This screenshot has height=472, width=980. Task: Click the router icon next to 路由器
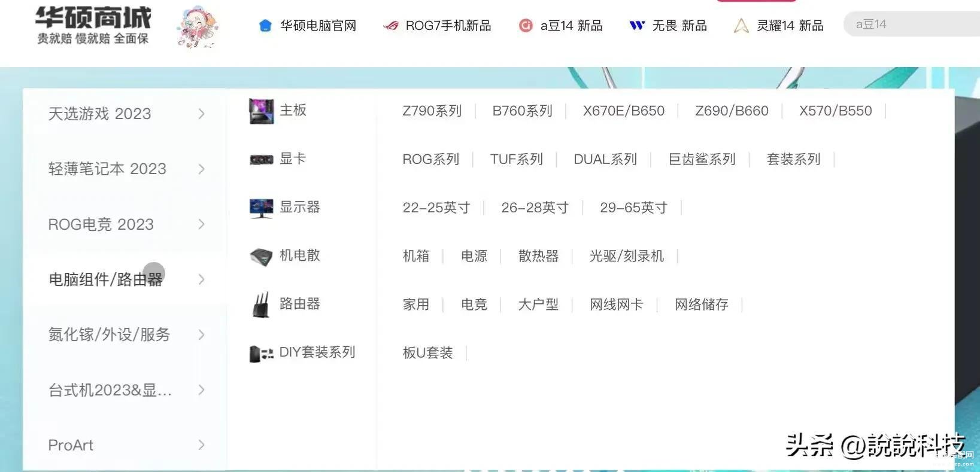261,305
